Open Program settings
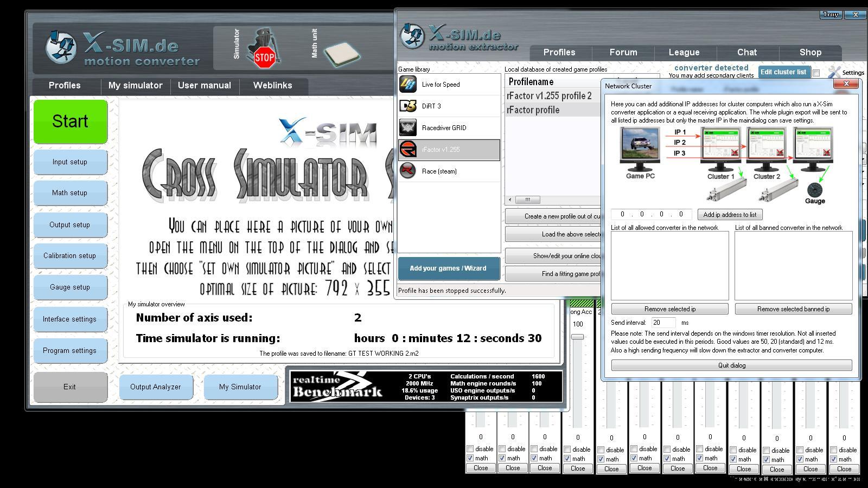The width and height of the screenshot is (868, 488). click(70, 351)
